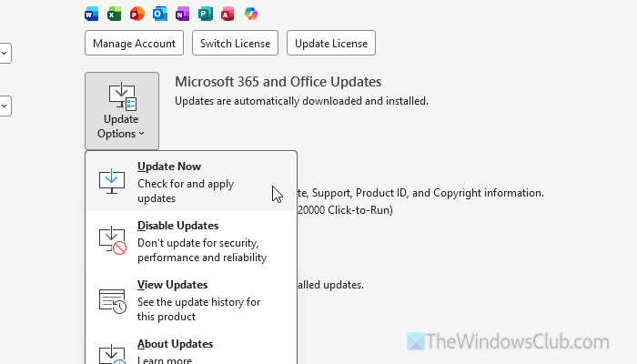
Task: Click the Access app icon
Action: tap(227, 14)
